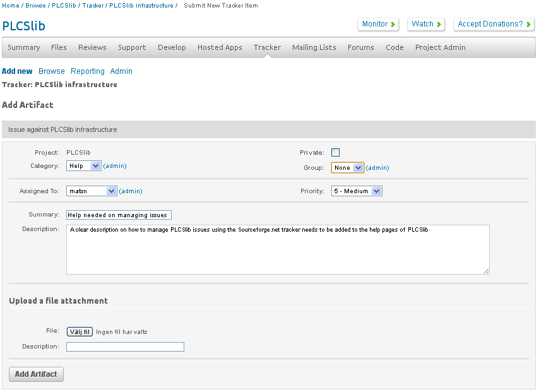Image resolution: width=539 pixels, height=392 pixels.
Task: Click the Accept Donations? button
Action: [x=494, y=24]
